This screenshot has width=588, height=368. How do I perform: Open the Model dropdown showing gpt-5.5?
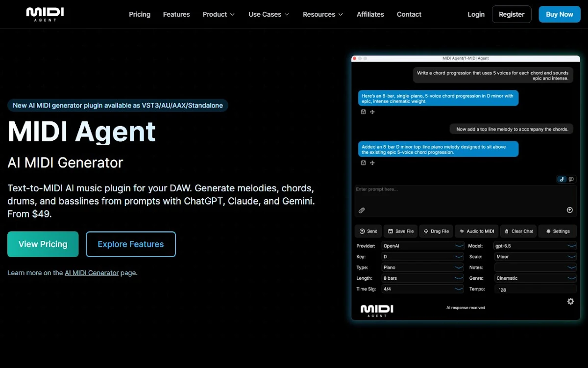536,246
